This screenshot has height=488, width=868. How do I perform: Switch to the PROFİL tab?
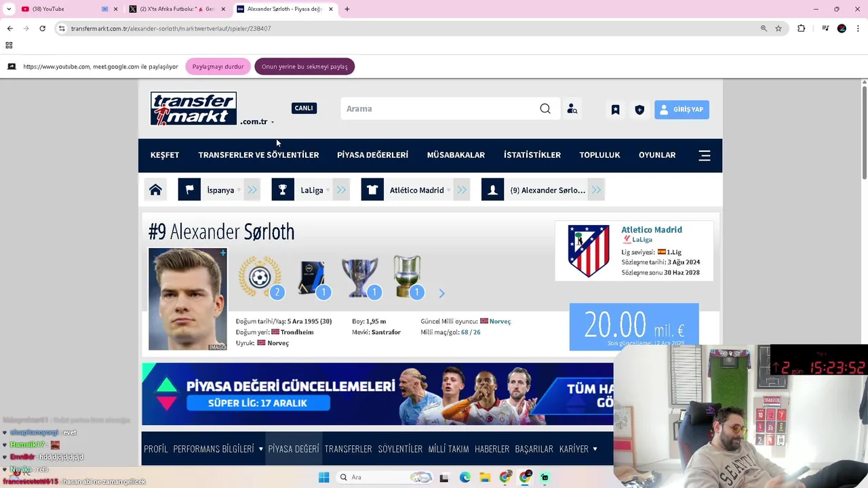pos(155,449)
